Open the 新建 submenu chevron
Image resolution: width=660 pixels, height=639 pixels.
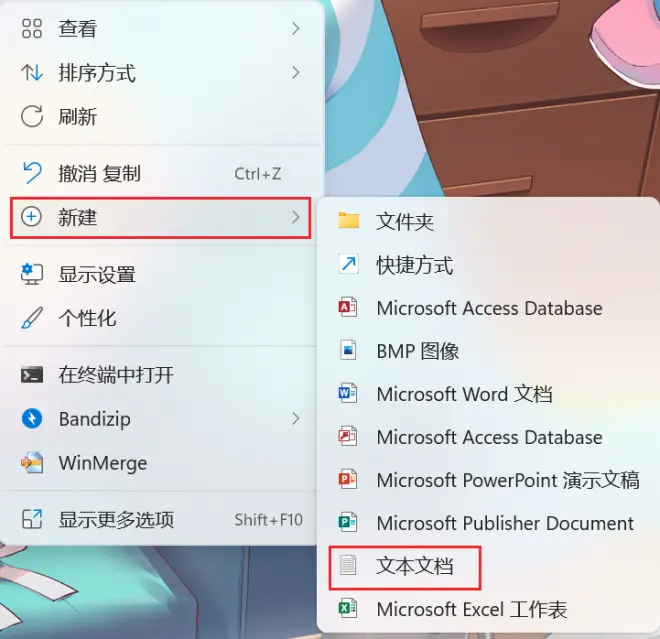click(296, 217)
